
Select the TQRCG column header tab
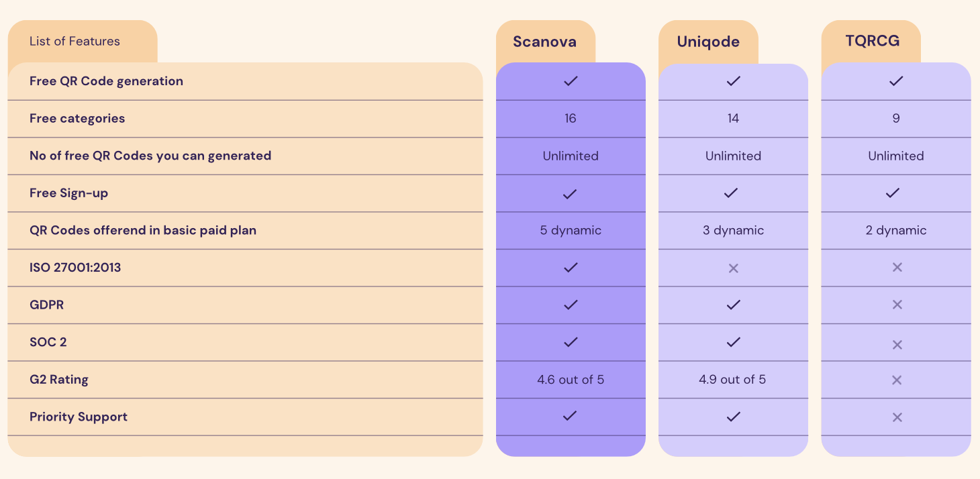[872, 41]
